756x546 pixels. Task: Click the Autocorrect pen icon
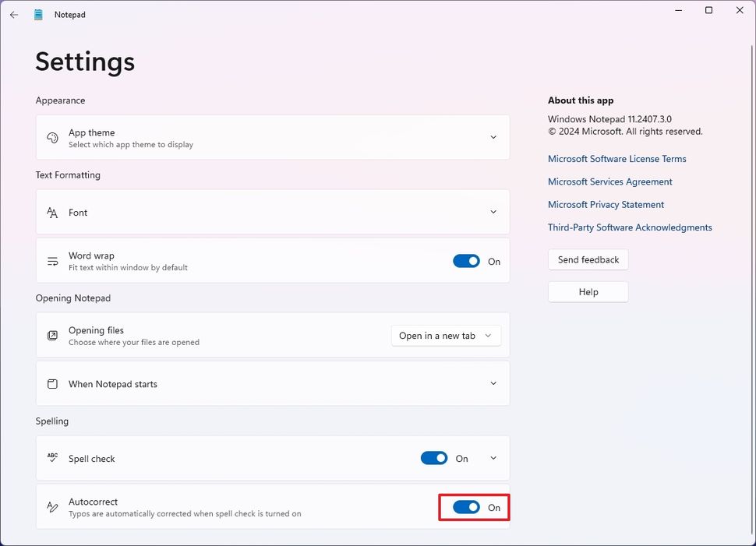tap(52, 506)
